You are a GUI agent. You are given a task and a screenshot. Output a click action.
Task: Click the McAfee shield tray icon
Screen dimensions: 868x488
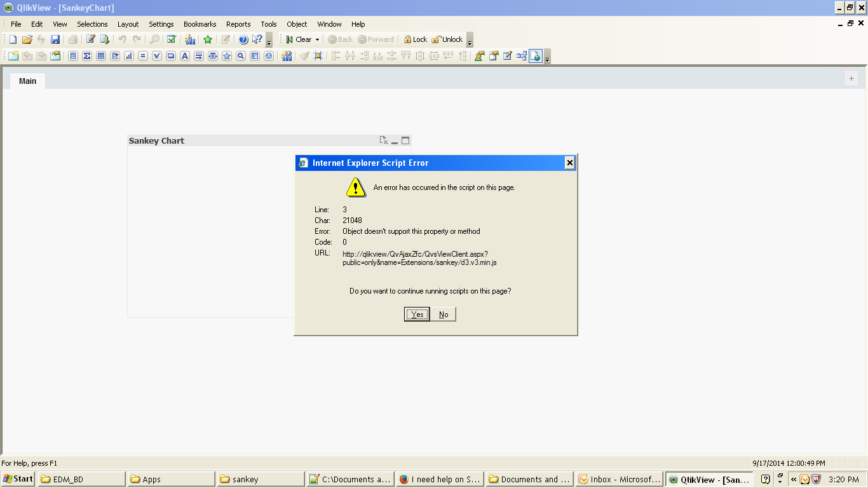click(x=816, y=479)
